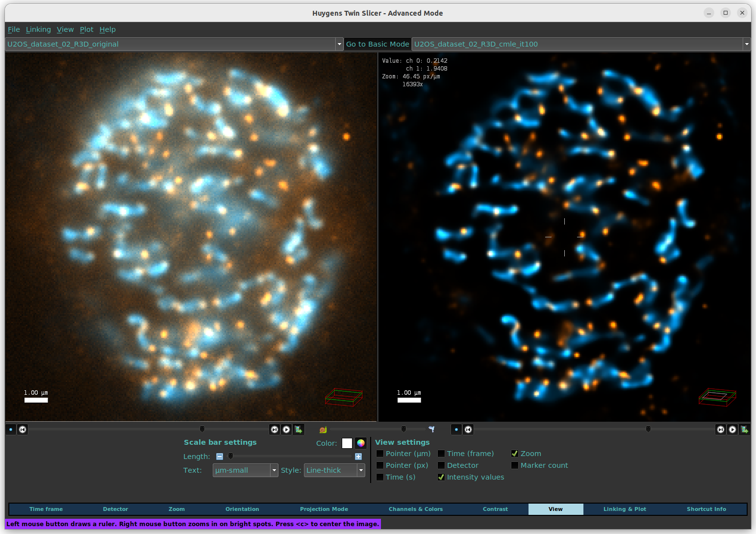Switch to the Channels & Colors tab
The height and width of the screenshot is (534, 756).
415,509
